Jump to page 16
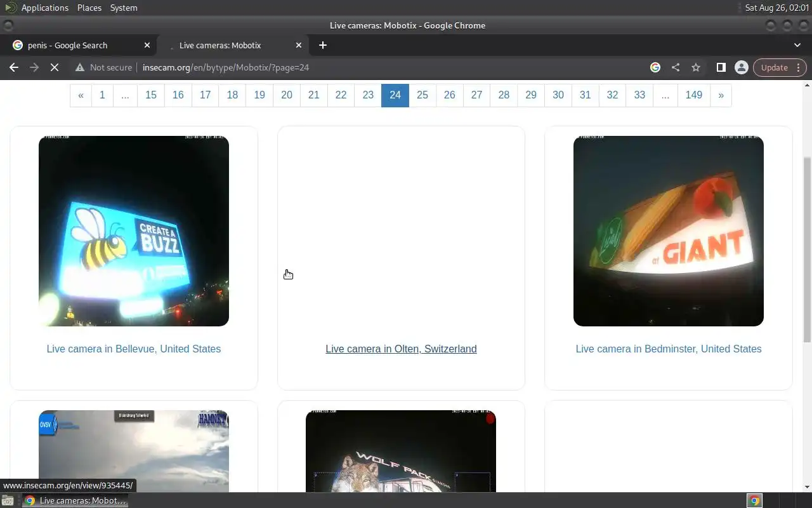 click(x=178, y=95)
